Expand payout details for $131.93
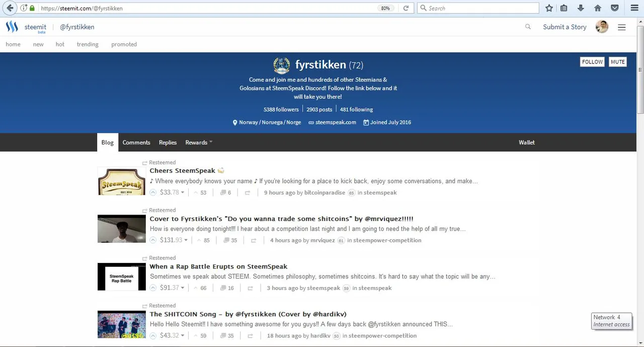The width and height of the screenshot is (644, 347). tap(174, 240)
